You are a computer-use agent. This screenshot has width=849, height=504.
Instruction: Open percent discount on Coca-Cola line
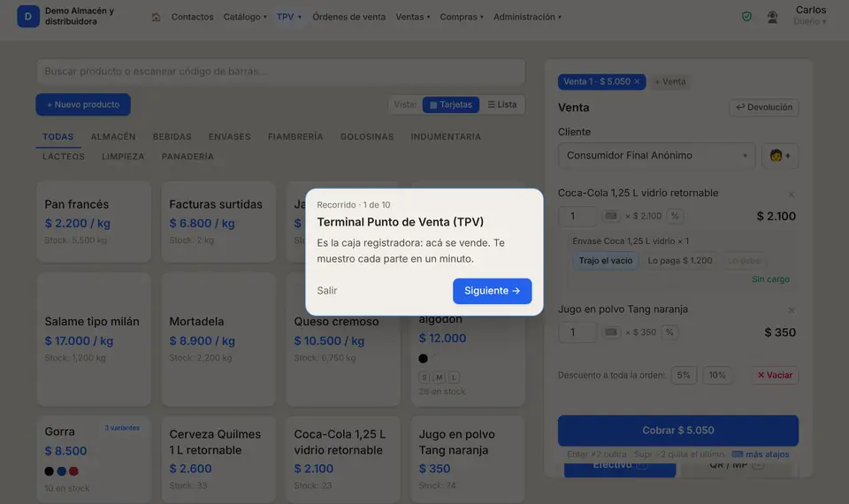click(x=675, y=216)
